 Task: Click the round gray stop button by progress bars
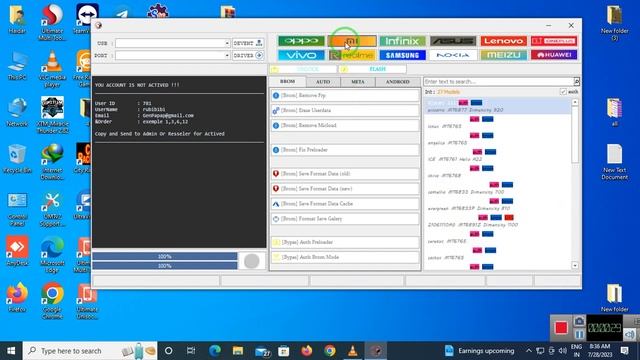click(x=251, y=261)
